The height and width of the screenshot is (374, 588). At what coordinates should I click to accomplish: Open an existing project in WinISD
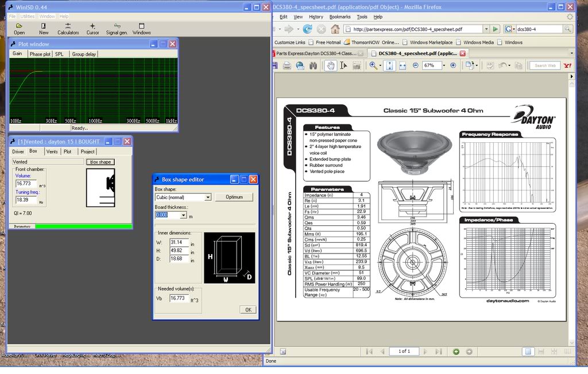pos(19,29)
